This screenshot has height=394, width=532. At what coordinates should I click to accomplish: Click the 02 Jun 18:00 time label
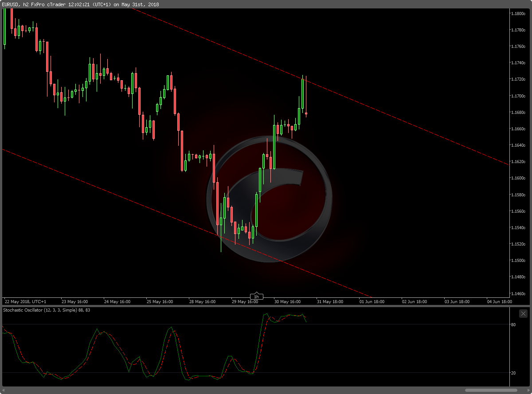(415, 301)
